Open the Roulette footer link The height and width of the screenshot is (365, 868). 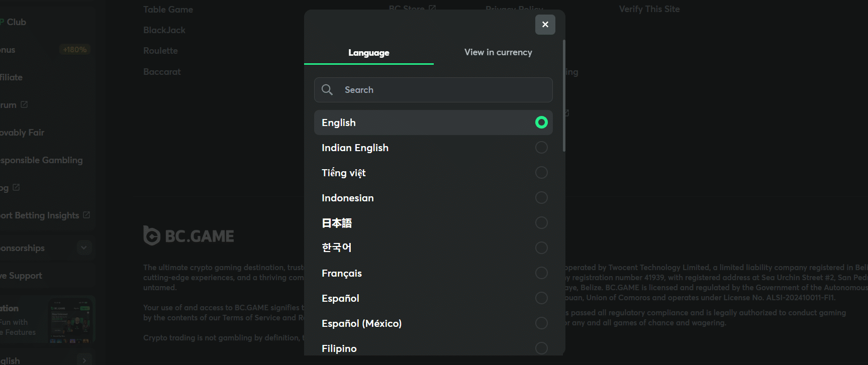(x=160, y=51)
